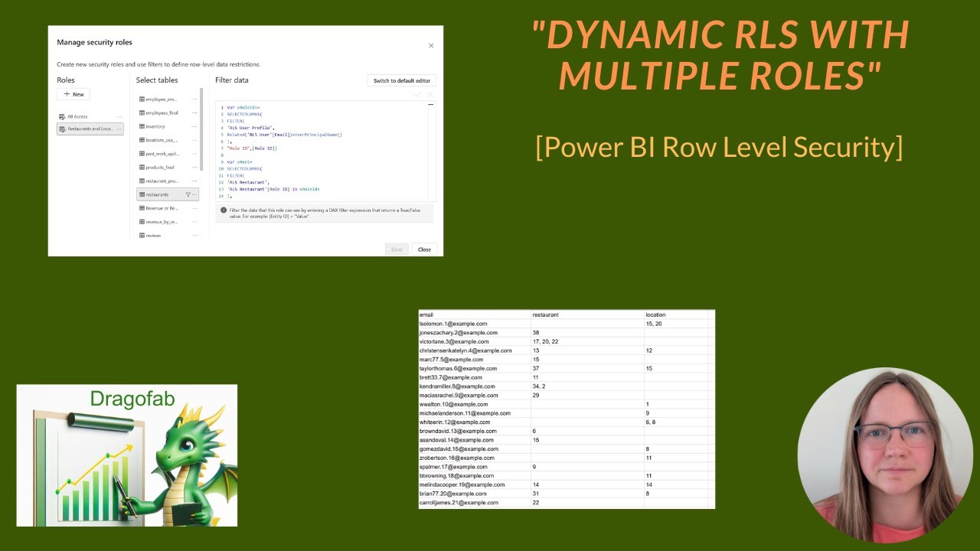Click the info icon below the editor
The height and width of the screenshot is (551, 980).
click(x=224, y=210)
